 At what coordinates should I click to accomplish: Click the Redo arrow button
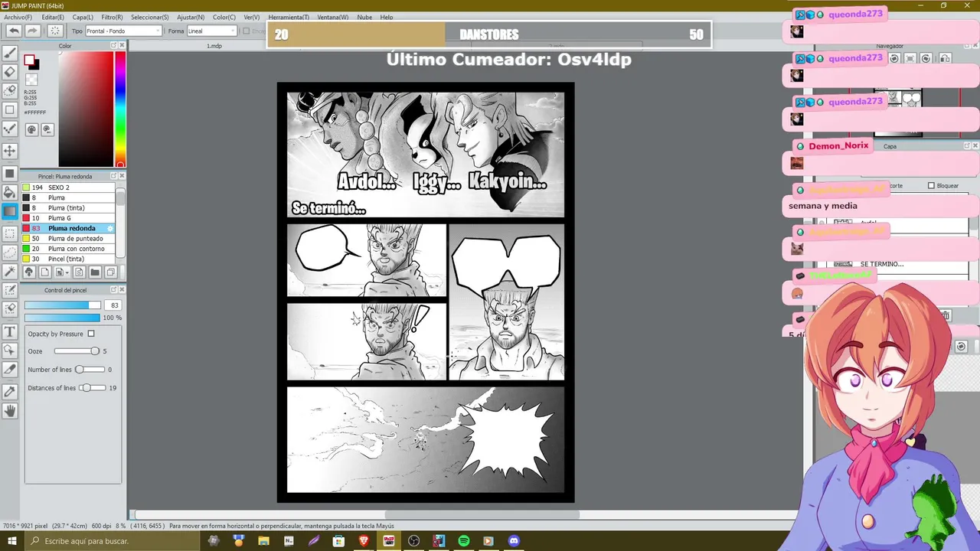[x=32, y=31]
